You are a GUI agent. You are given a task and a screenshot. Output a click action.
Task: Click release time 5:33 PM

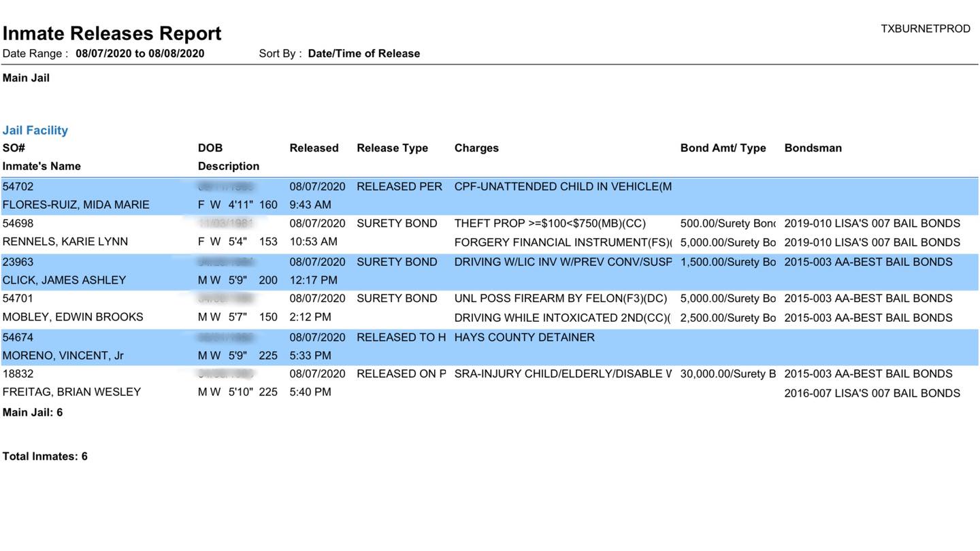(310, 356)
